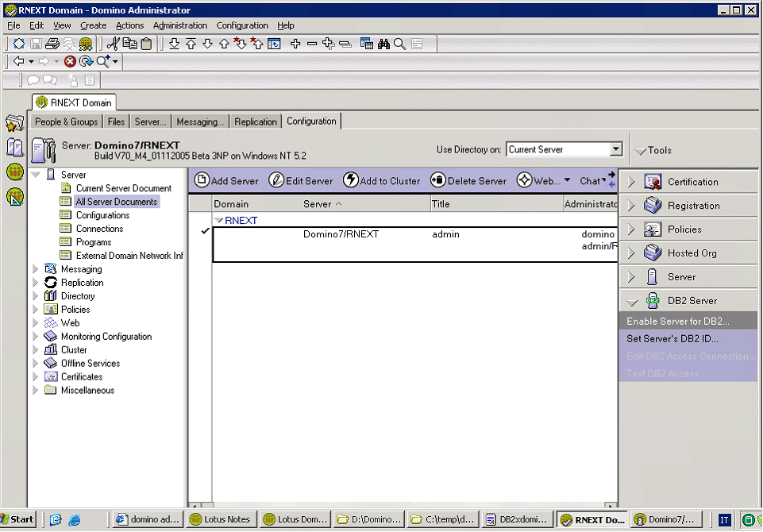Viewport: 763px width, 532px height.
Task: Collapse the Tools pane twistie
Action: 641,151
